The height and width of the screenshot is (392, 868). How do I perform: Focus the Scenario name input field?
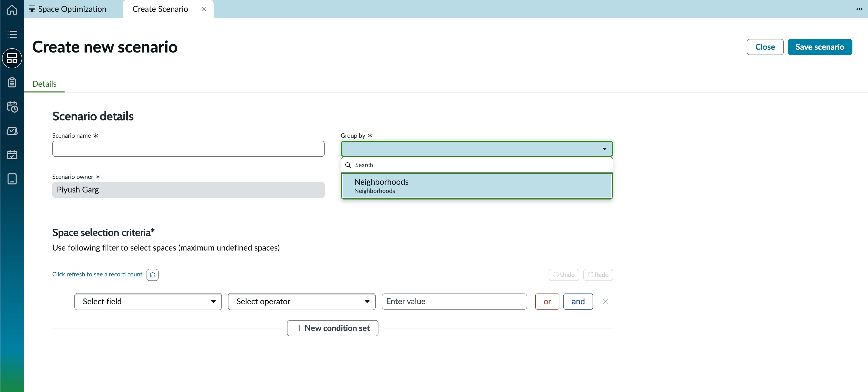click(188, 149)
